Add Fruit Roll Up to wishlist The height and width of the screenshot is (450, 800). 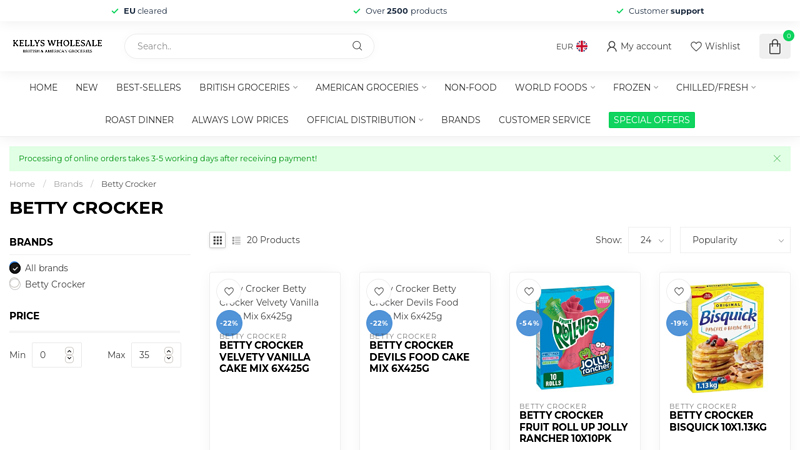529,291
